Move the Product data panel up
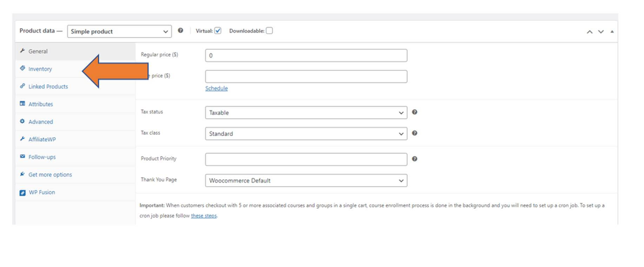644x267 pixels. [590, 32]
